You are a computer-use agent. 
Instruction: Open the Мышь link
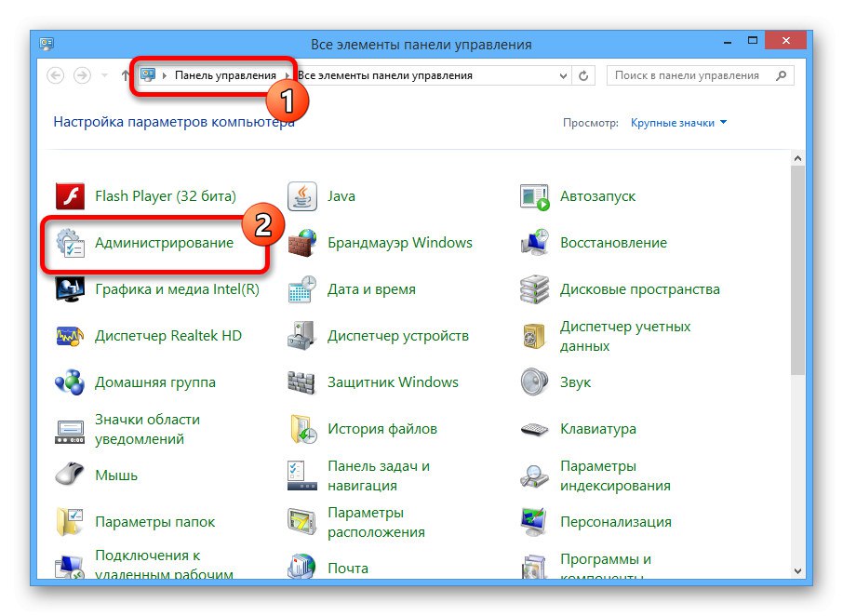pos(116,475)
